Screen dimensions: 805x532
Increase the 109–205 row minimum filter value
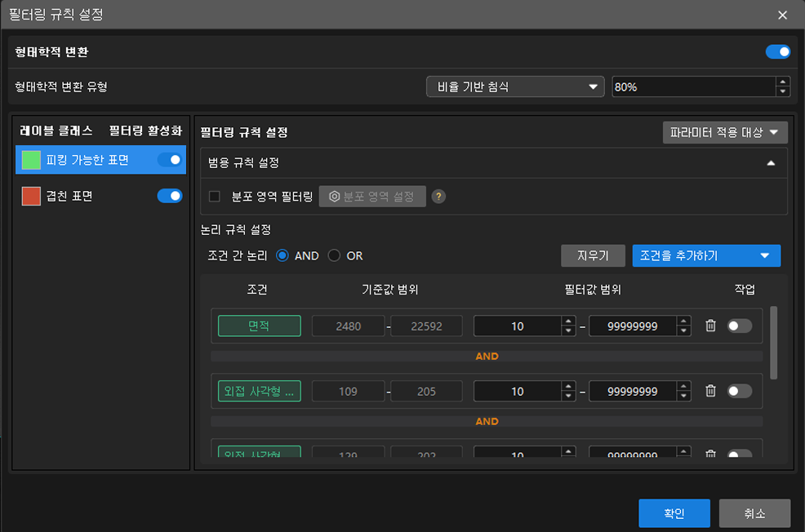567,386
